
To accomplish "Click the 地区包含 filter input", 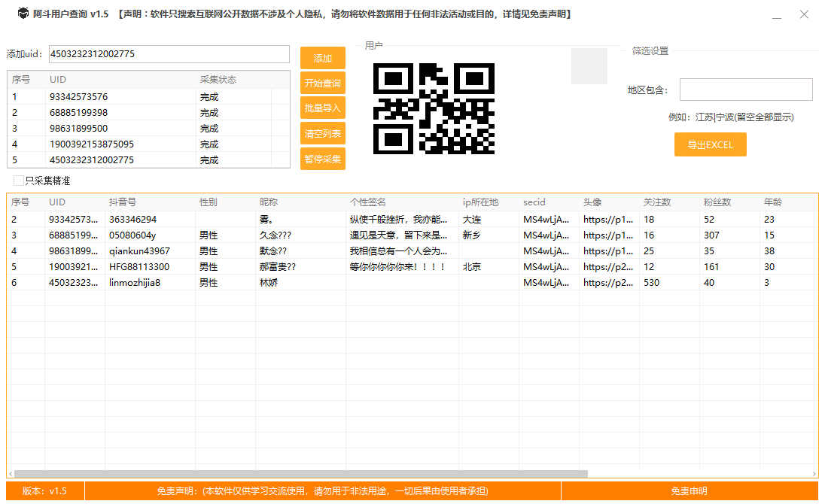I will click(746, 90).
